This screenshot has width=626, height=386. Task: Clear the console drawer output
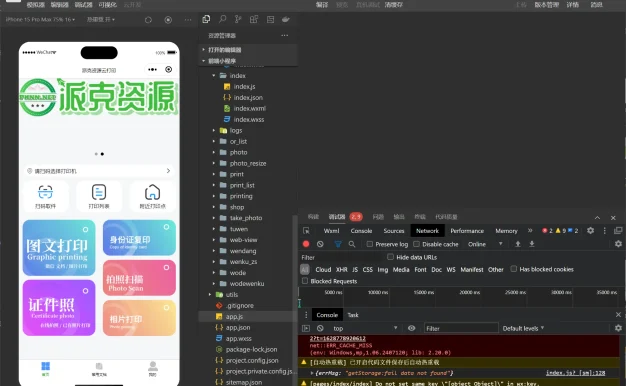(320, 328)
